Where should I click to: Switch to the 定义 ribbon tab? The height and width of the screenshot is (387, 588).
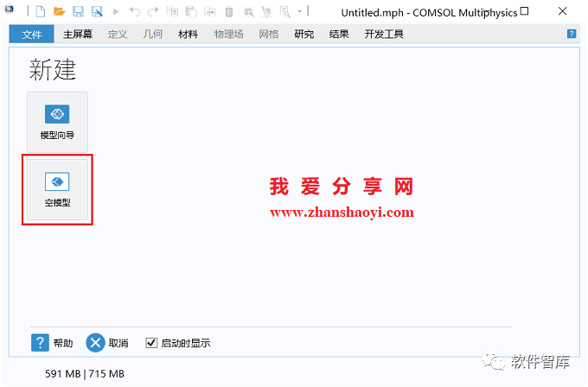(x=118, y=34)
